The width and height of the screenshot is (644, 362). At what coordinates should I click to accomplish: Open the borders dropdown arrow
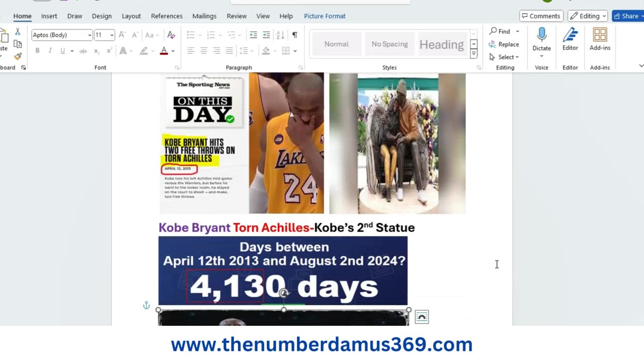[x=295, y=51]
